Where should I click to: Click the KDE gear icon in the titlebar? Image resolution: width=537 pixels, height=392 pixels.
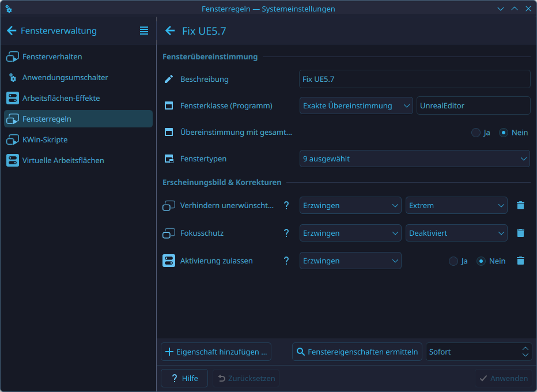click(x=8, y=9)
